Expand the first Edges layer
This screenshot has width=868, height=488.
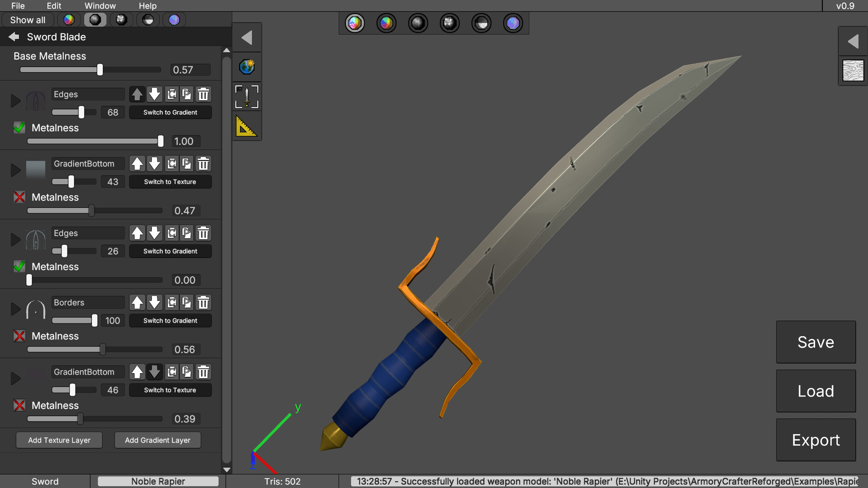(15, 101)
